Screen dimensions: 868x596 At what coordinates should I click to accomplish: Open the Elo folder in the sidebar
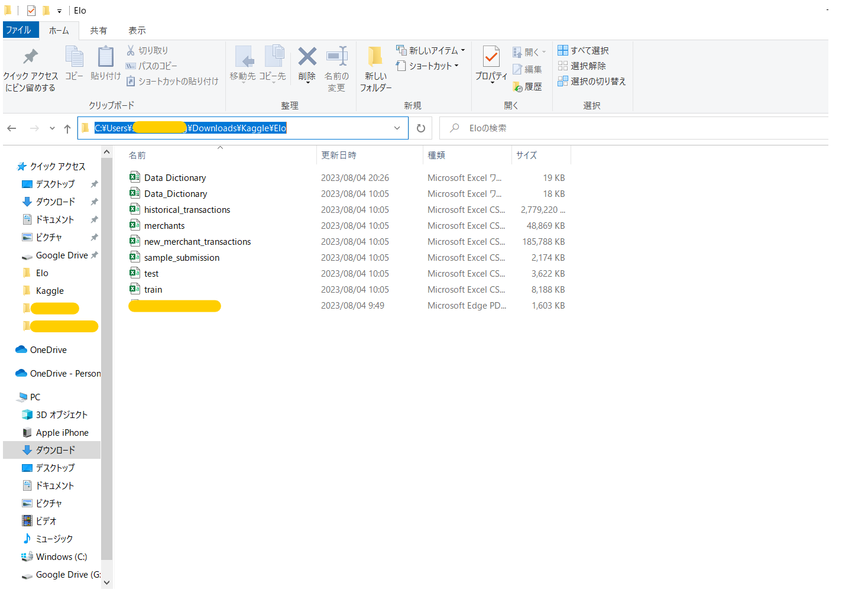(42, 273)
